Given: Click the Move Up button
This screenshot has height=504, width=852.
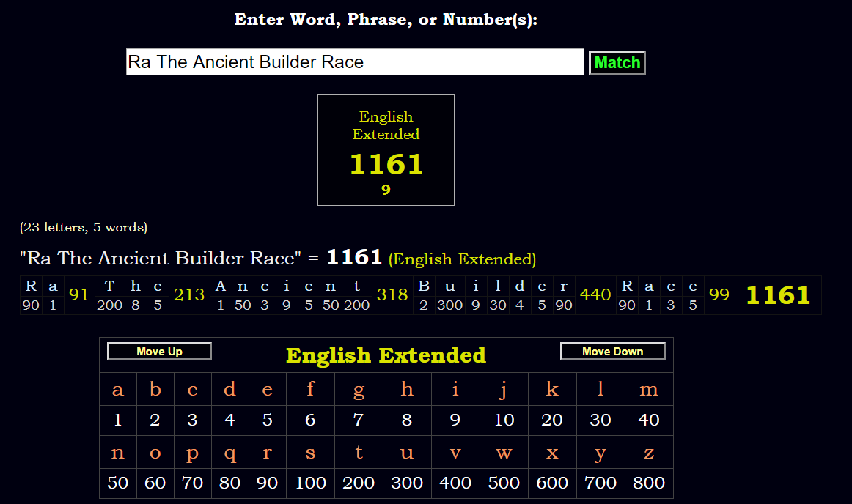Looking at the screenshot, I should tap(159, 352).
